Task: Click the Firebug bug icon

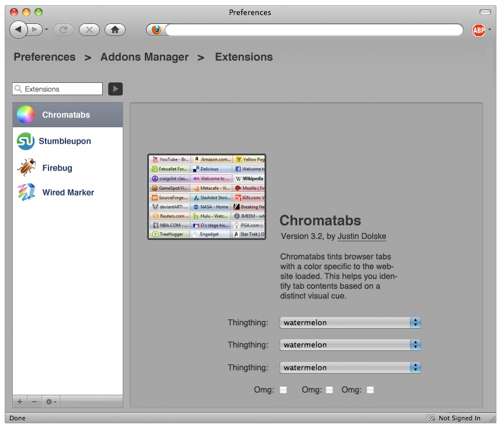Action: click(26, 167)
